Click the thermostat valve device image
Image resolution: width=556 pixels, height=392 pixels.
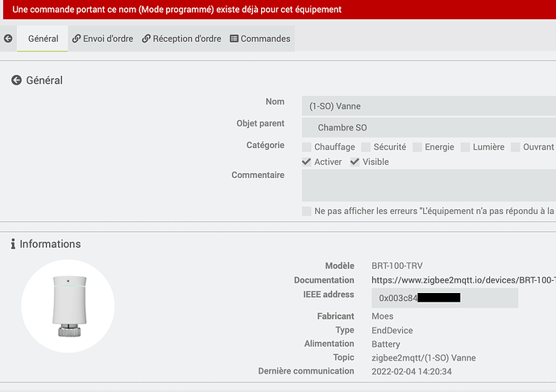click(x=68, y=306)
